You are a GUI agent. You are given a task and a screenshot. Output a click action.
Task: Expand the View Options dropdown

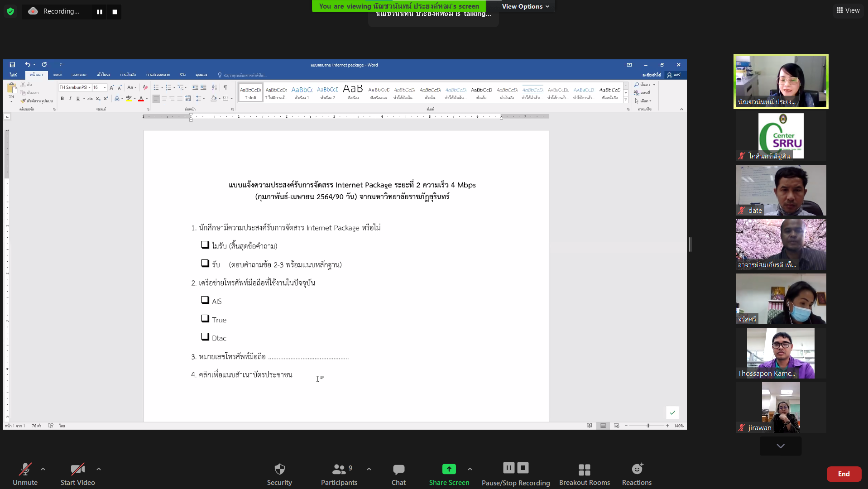point(525,6)
